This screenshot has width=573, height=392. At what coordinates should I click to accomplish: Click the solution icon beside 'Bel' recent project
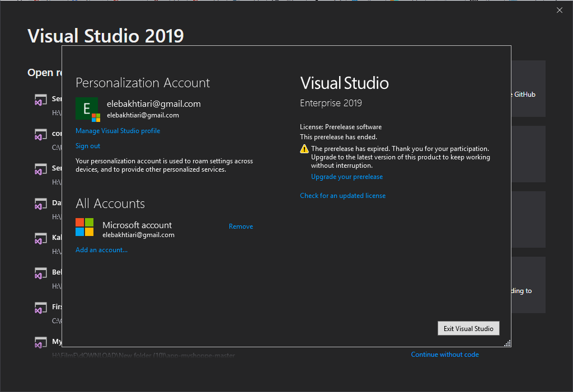(x=40, y=273)
